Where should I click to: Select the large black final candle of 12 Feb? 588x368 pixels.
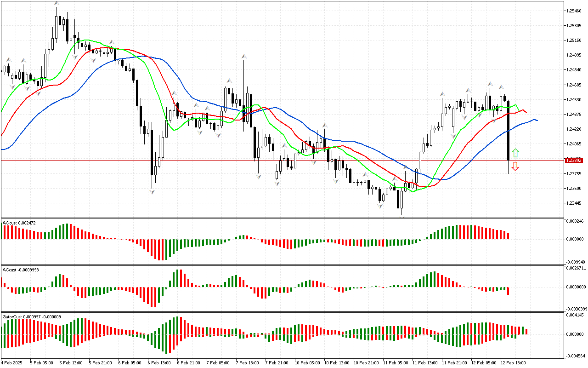(508, 132)
